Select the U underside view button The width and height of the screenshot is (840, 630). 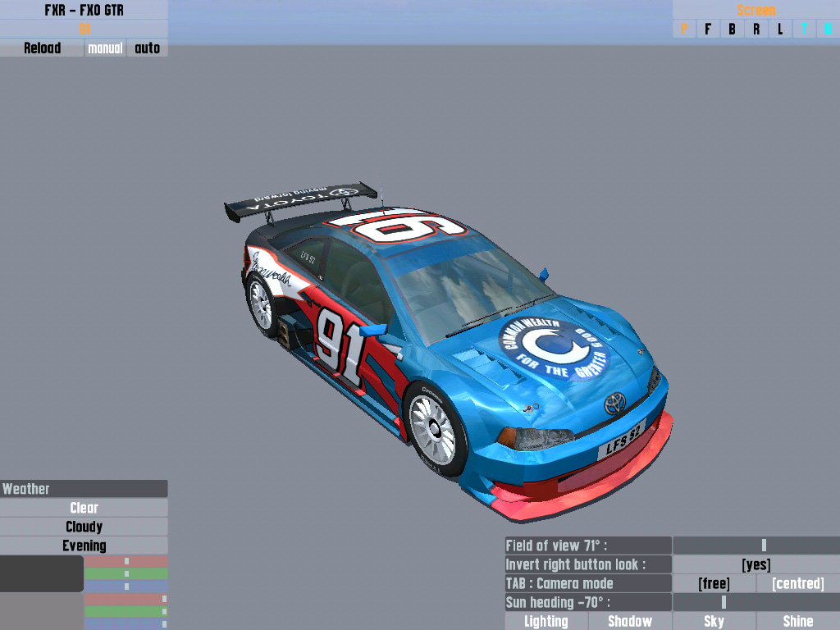tap(829, 29)
